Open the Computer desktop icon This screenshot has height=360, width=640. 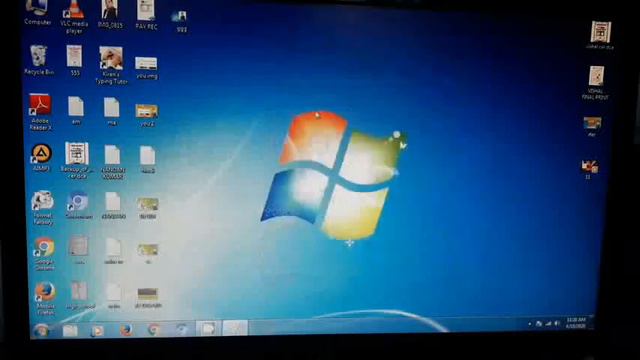pos(38,12)
